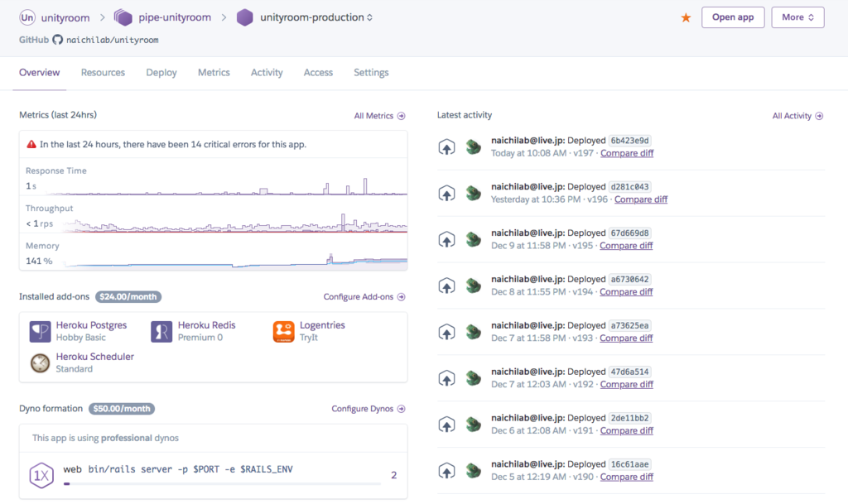
Task: Click the 16c61aae commit hash badge
Action: [x=630, y=464]
